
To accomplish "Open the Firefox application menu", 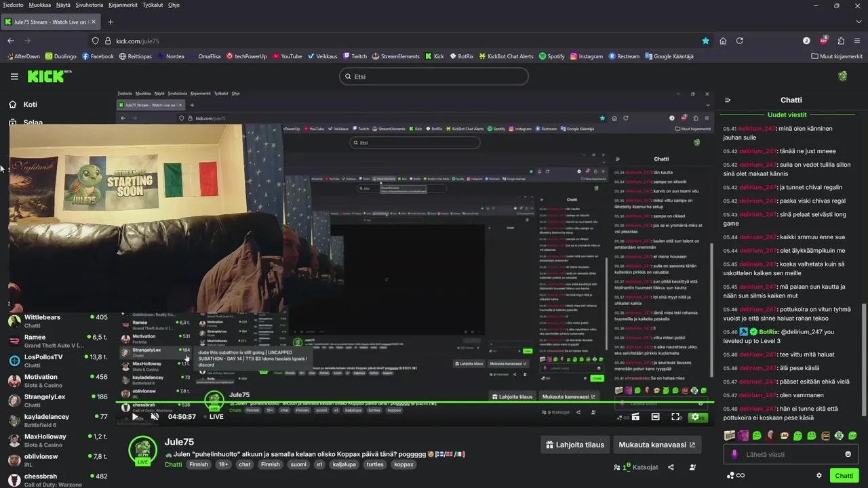I will [858, 41].
